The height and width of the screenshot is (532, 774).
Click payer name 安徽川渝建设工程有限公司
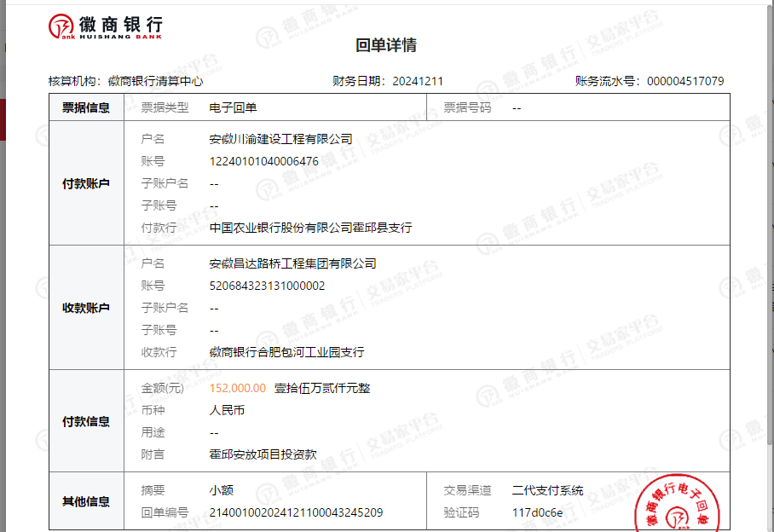pos(280,139)
